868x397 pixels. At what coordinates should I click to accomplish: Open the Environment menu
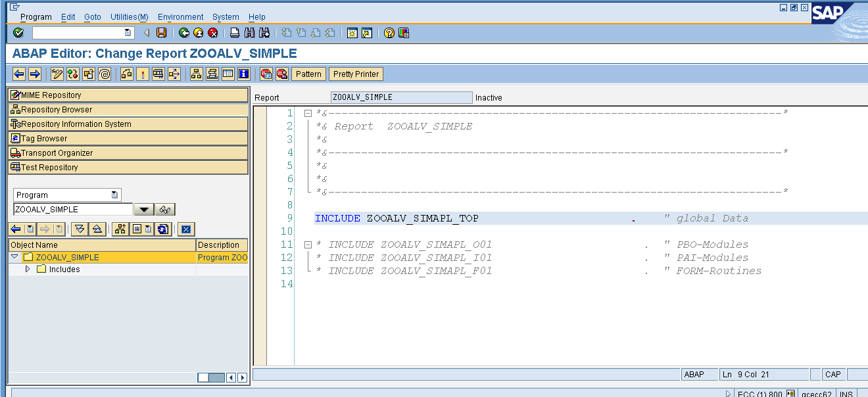(x=181, y=16)
